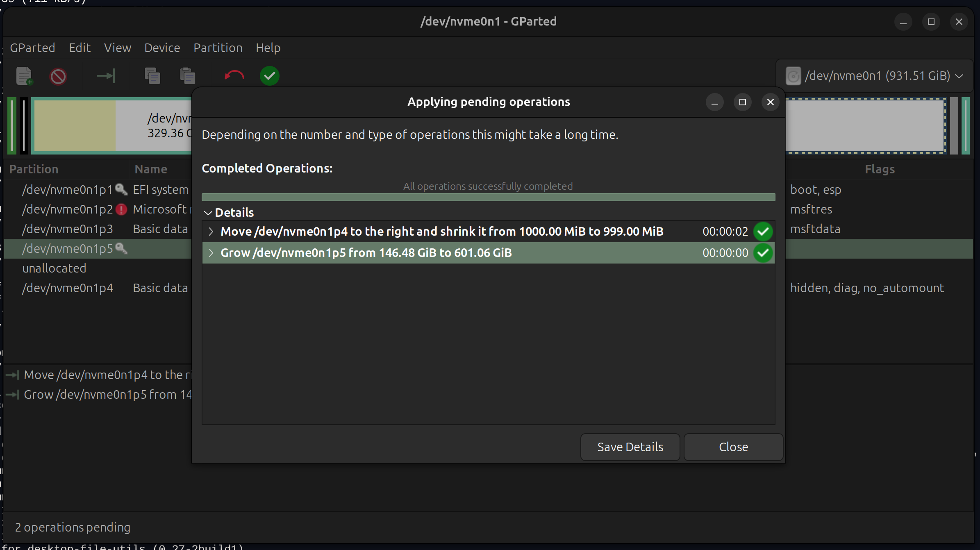Viewport: 980px width, 550px height.
Task: Click the Save Details button
Action: click(630, 447)
